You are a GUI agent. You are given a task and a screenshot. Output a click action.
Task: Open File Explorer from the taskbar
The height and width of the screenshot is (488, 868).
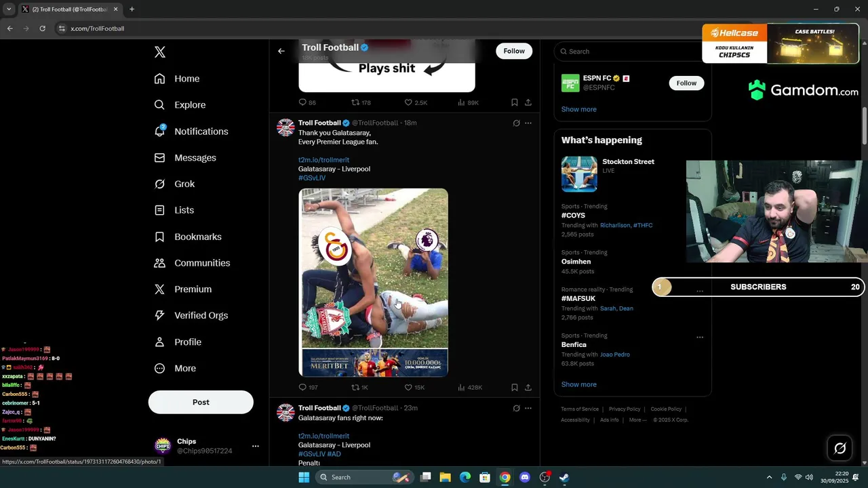pos(446,477)
